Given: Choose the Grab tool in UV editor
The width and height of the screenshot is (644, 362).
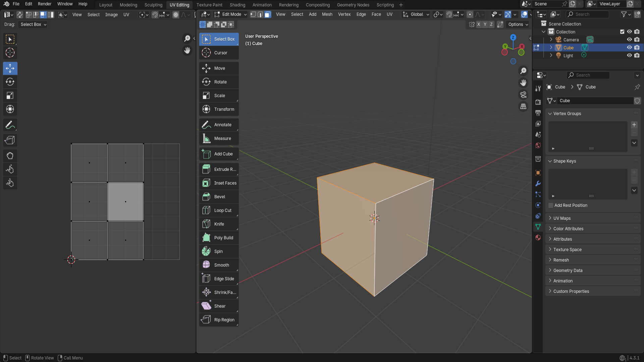Looking at the screenshot, I should pos(10,156).
